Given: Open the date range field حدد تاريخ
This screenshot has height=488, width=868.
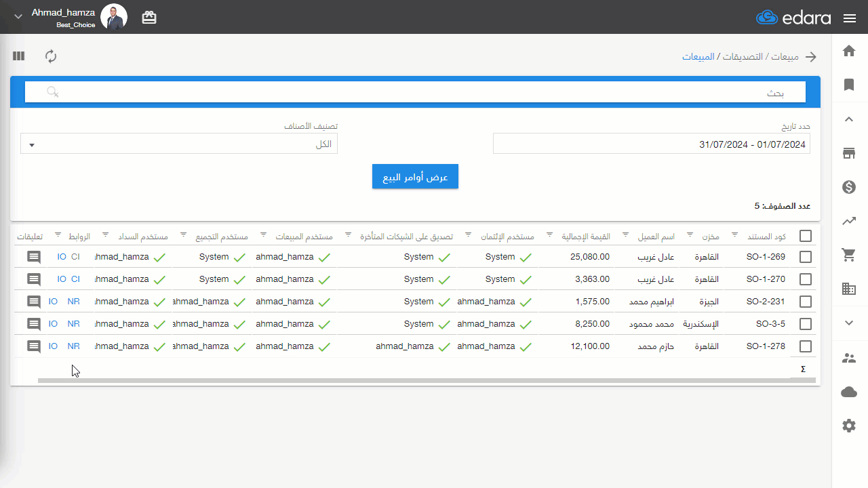Looking at the screenshot, I should click(x=652, y=144).
